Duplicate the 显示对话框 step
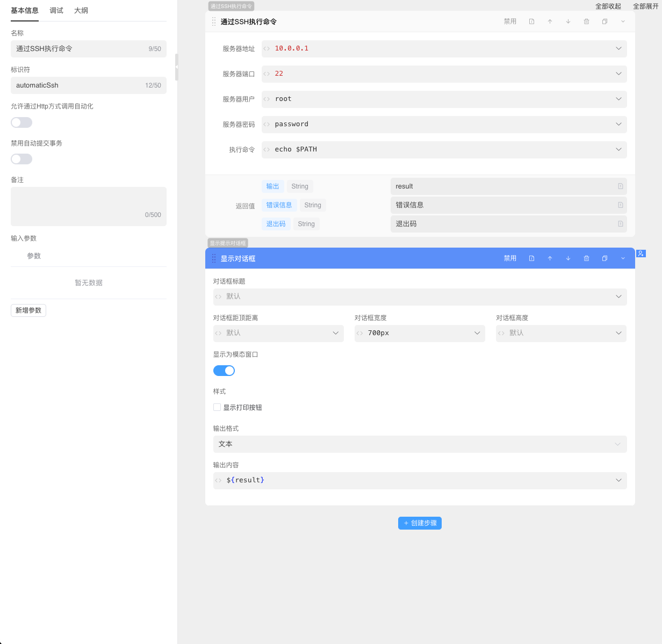 (x=605, y=258)
